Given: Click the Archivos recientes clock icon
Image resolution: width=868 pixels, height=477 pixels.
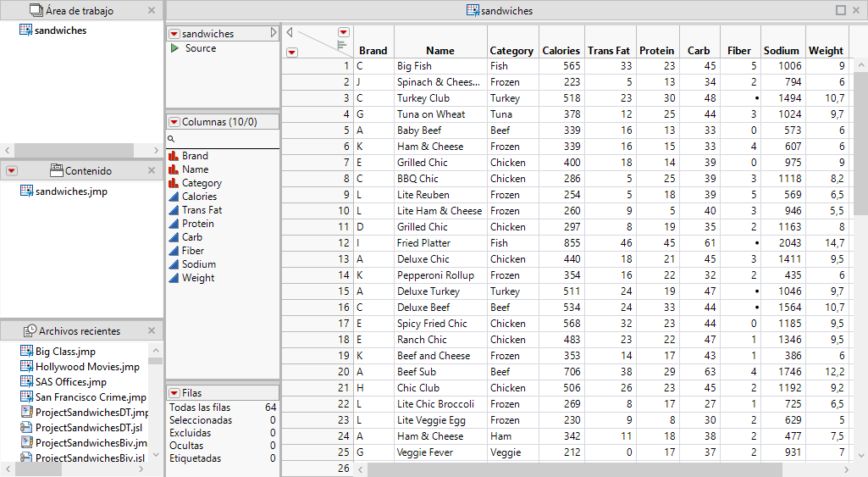Looking at the screenshot, I should (30, 330).
